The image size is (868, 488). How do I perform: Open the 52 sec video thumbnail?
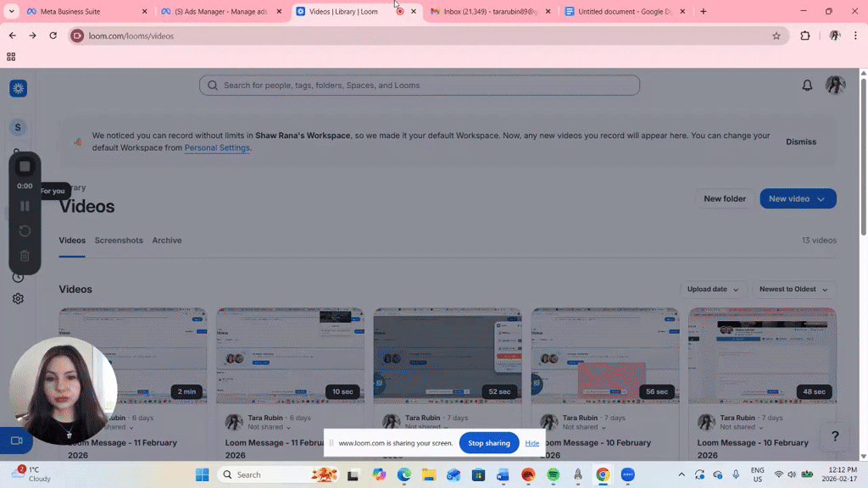(x=448, y=356)
